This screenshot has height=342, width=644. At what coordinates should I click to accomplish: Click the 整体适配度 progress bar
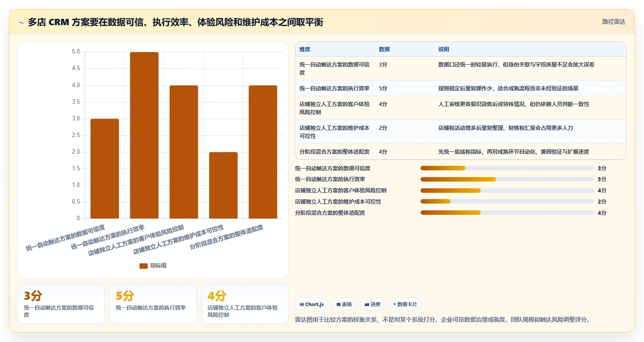click(507, 213)
